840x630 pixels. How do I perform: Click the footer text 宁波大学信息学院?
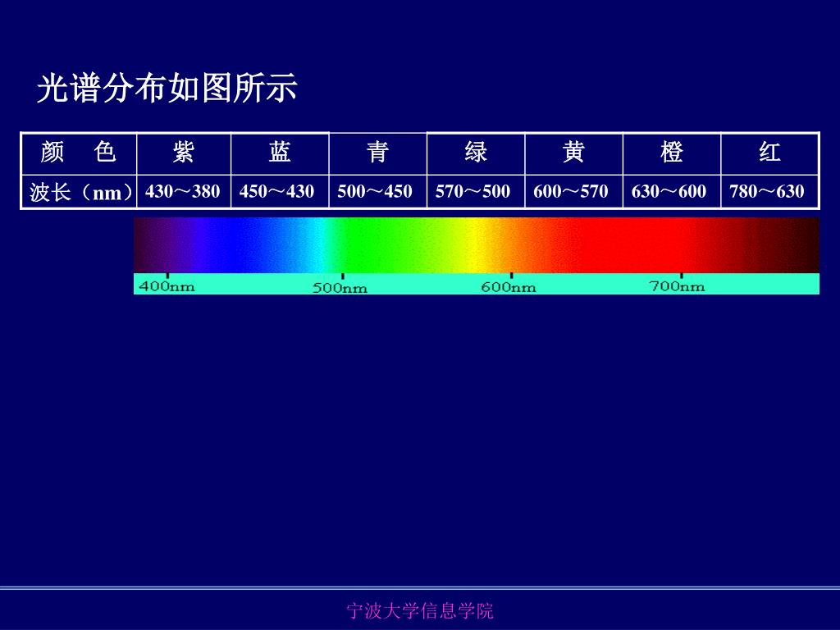pyautogui.click(x=419, y=610)
